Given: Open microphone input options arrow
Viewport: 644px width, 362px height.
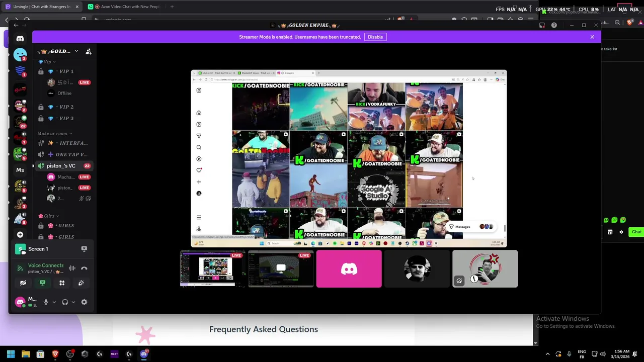Looking at the screenshot, I should pyautogui.click(x=54, y=302).
